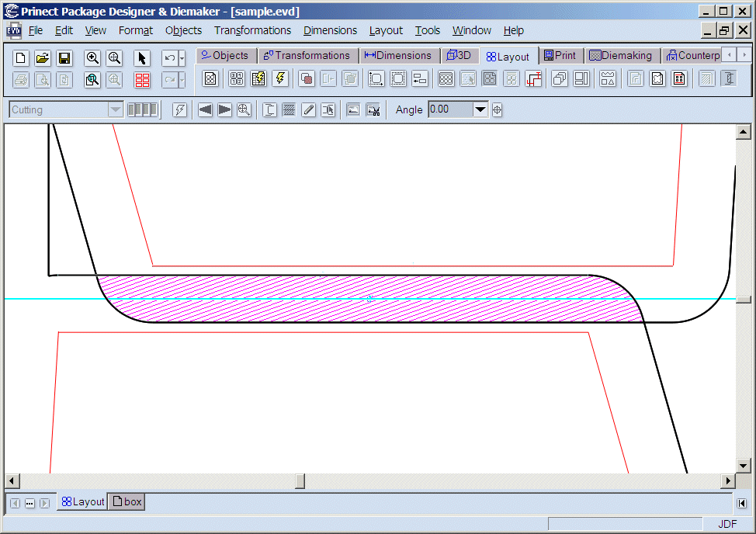The width and height of the screenshot is (756, 534).
Task: Save the file with the floppy disk icon
Action: (x=64, y=58)
